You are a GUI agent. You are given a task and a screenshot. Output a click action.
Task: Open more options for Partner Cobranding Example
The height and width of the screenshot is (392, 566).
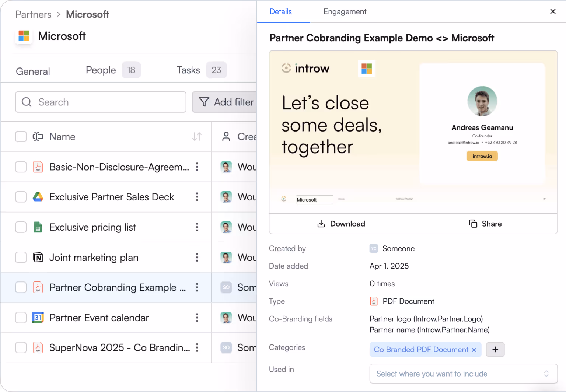[197, 287]
